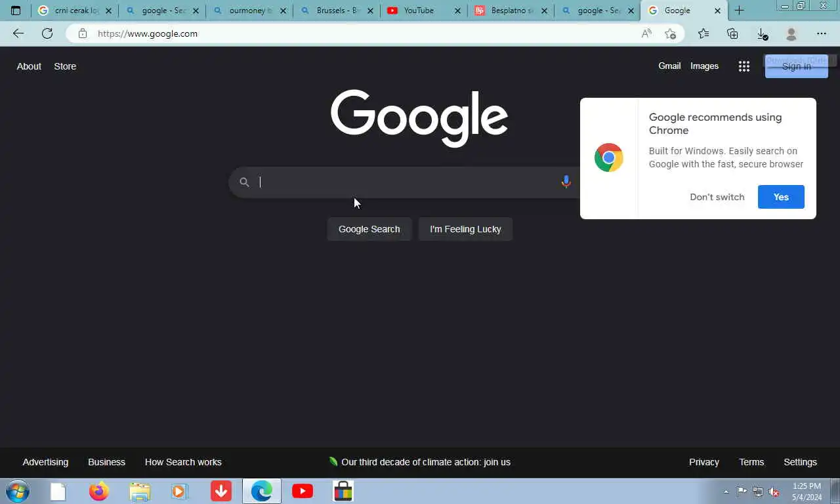Select the active Google tab
This screenshot has height=504, width=840.
683,10
